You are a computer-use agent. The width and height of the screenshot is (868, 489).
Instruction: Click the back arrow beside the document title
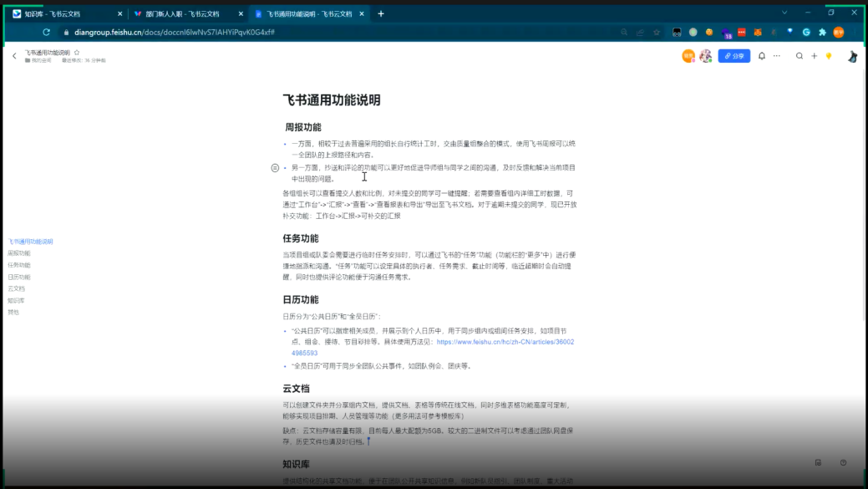[14, 56]
